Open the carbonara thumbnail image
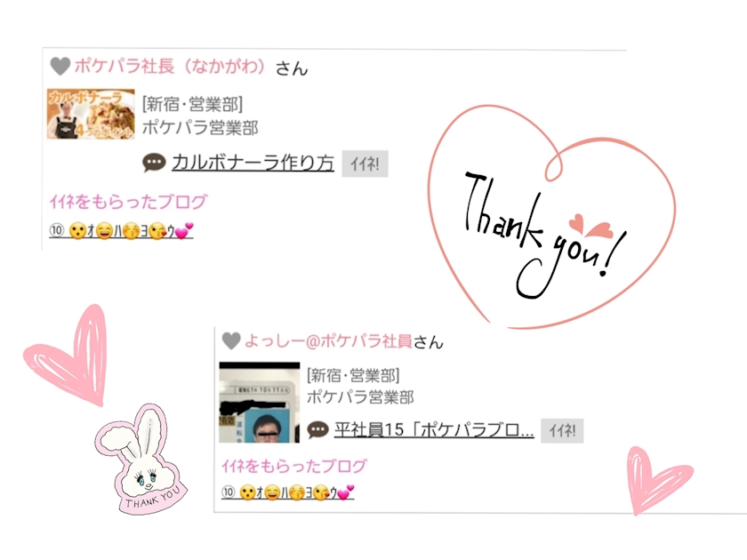This screenshot has width=747, height=560. coord(91,114)
